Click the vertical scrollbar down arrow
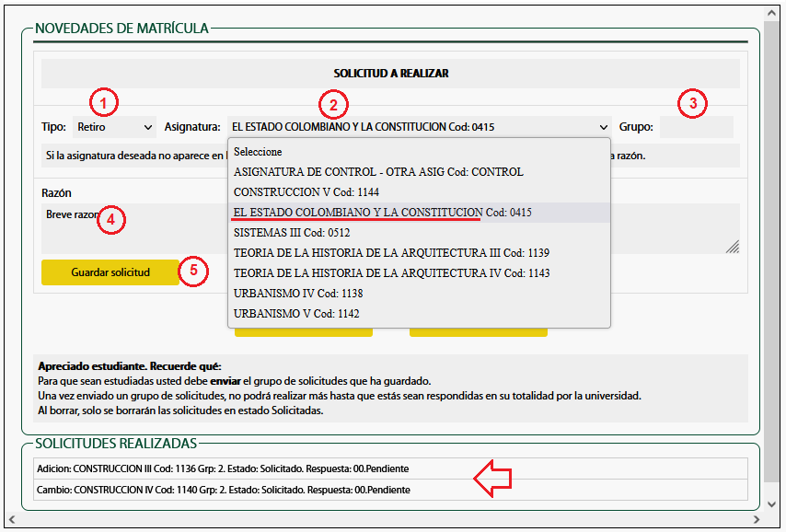786x532 pixels. tap(771, 503)
